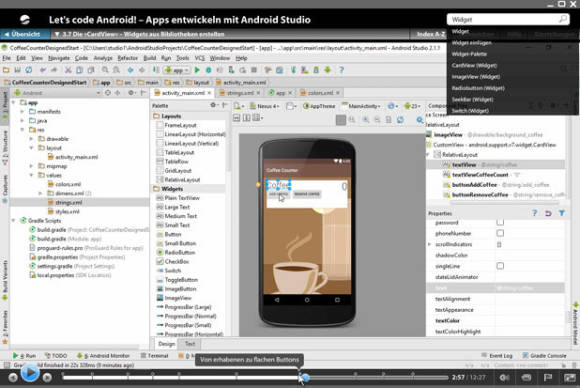Screen dimensions: 580x388
Task: Open the Refactor menu
Action: click(128, 58)
